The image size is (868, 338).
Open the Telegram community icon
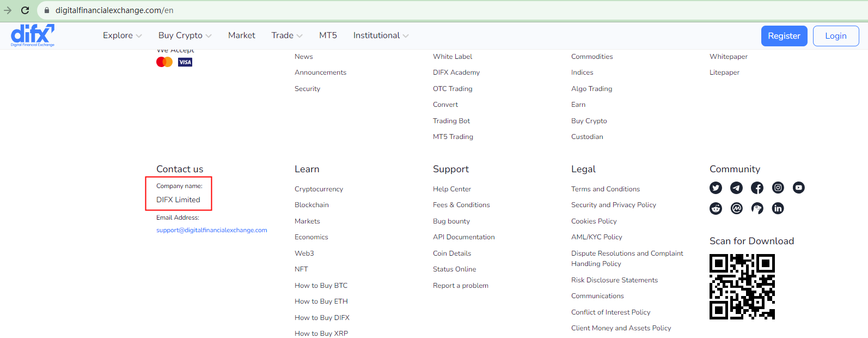tap(736, 188)
